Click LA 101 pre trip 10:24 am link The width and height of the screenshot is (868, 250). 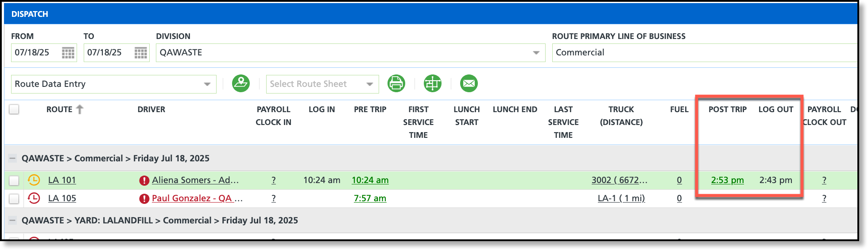click(370, 180)
